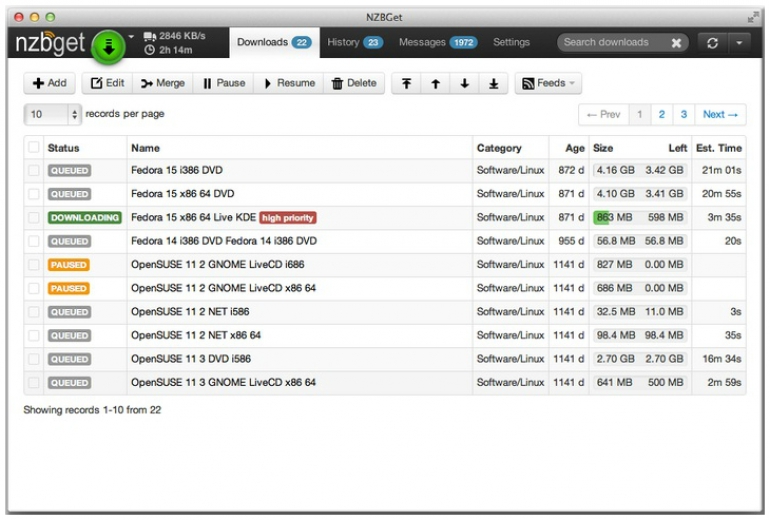Viewport: 770px width, 520px height.
Task: Click the Pause button in toolbar
Action: tap(223, 83)
